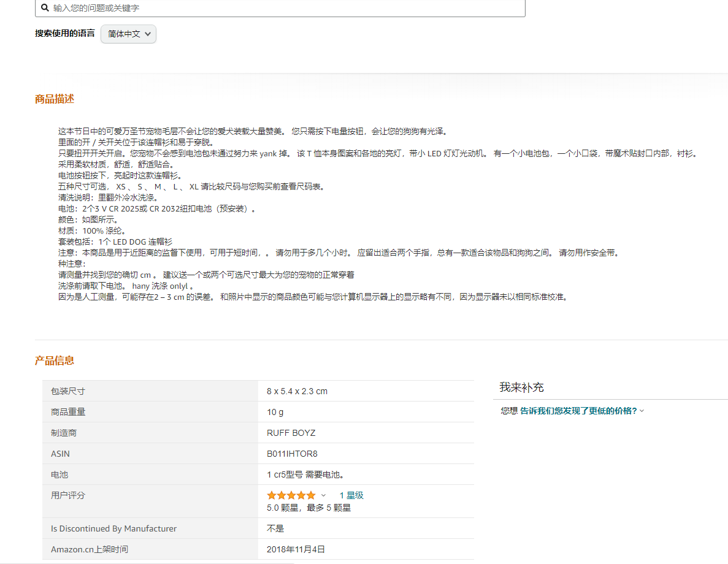The height and width of the screenshot is (564, 728).
Task: Click the text 5.0 颗星，最多 5 颗星
Action: [308, 508]
